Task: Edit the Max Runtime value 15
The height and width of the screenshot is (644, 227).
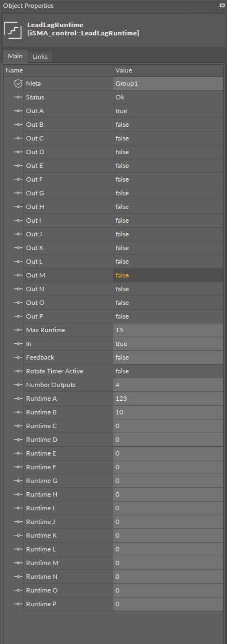Action: 168,330
